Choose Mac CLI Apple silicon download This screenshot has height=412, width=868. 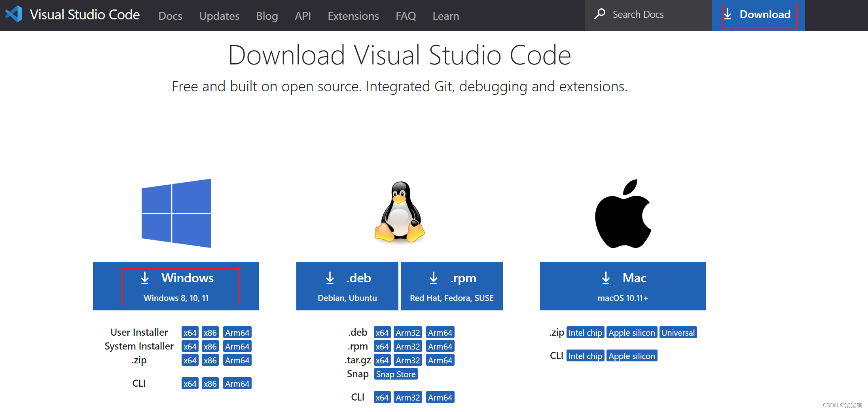click(632, 356)
